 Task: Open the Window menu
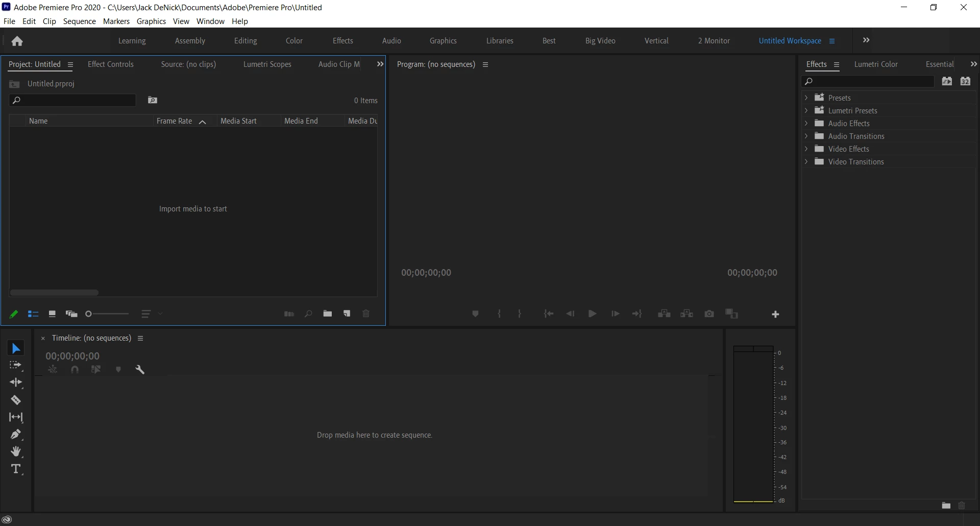click(x=210, y=21)
